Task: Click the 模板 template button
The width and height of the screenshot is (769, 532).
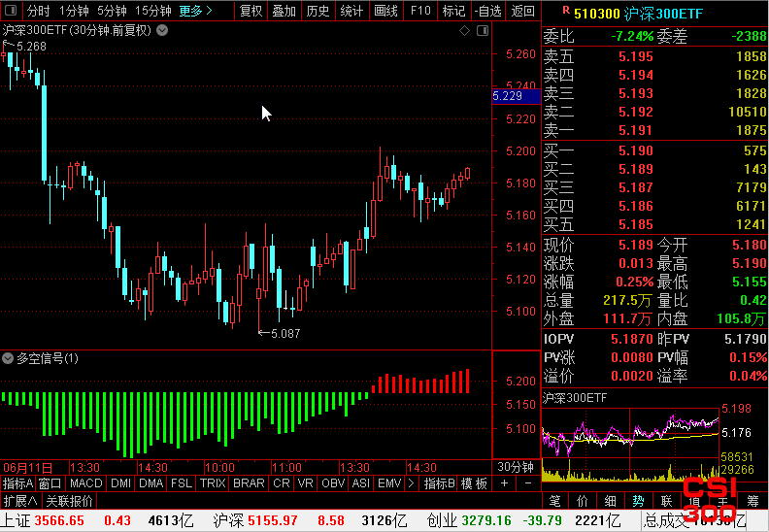Action: pyautogui.click(x=474, y=483)
